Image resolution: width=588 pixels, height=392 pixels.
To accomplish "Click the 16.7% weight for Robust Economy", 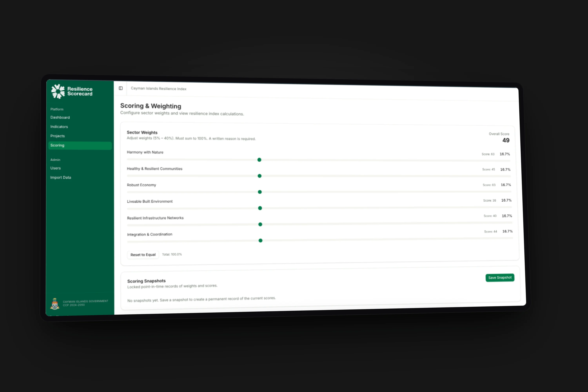I will click(506, 185).
